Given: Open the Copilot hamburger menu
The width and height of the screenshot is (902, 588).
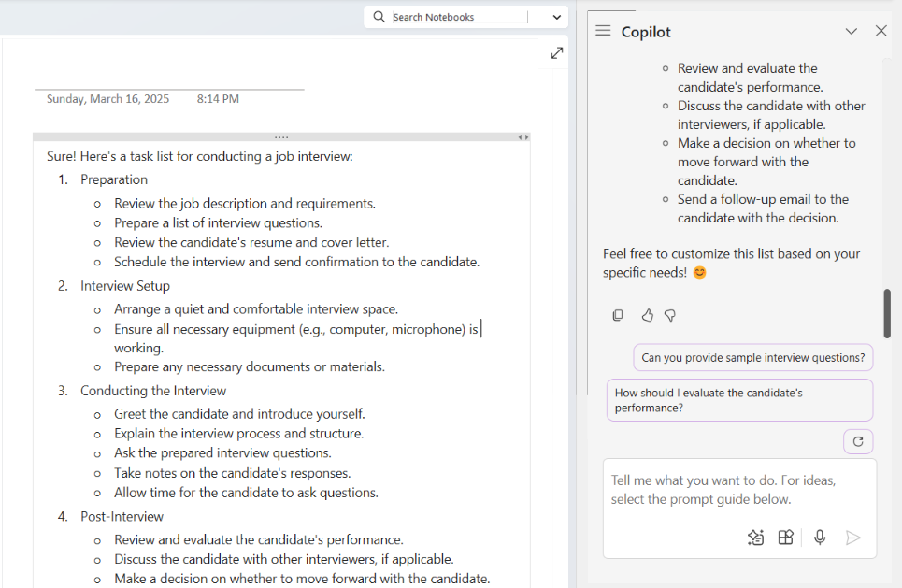Looking at the screenshot, I should pos(603,31).
